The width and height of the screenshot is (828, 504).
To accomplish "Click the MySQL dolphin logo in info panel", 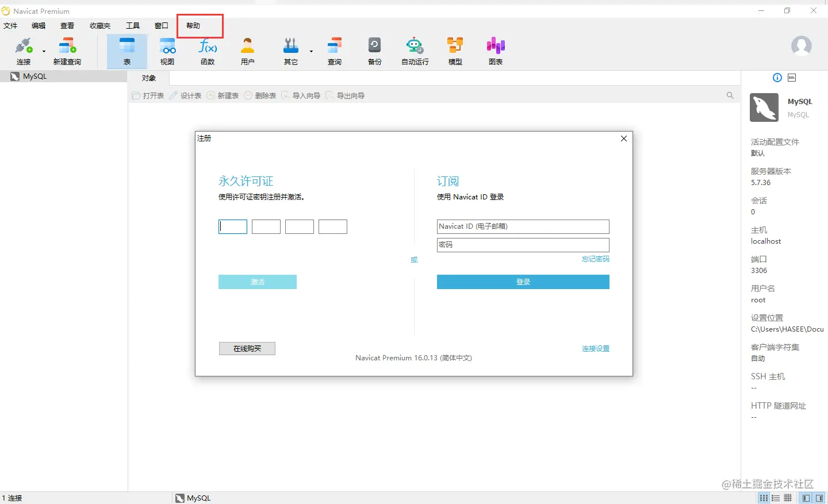I will pos(764,107).
